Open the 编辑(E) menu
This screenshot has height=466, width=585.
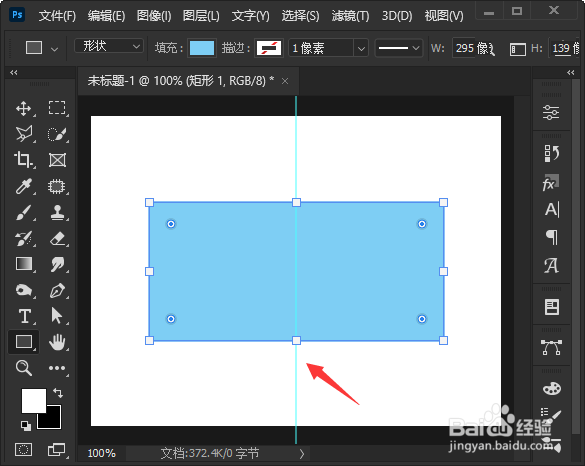click(x=106, y=16)
